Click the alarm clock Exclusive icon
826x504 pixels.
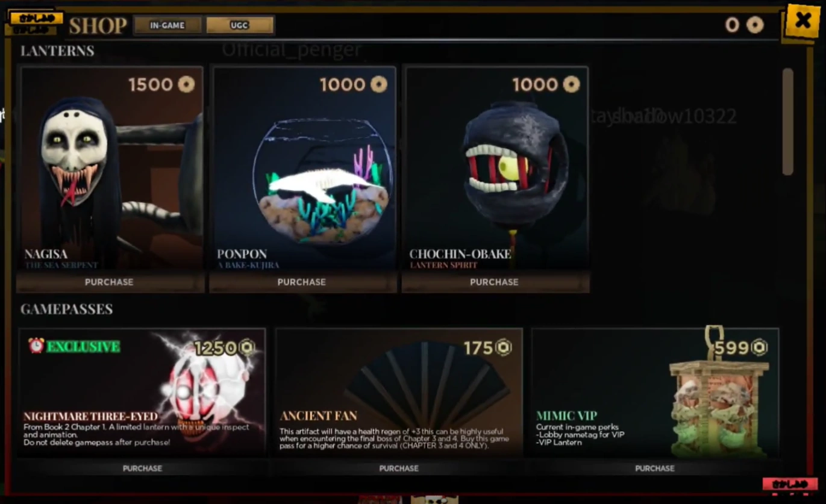[36, 346]
